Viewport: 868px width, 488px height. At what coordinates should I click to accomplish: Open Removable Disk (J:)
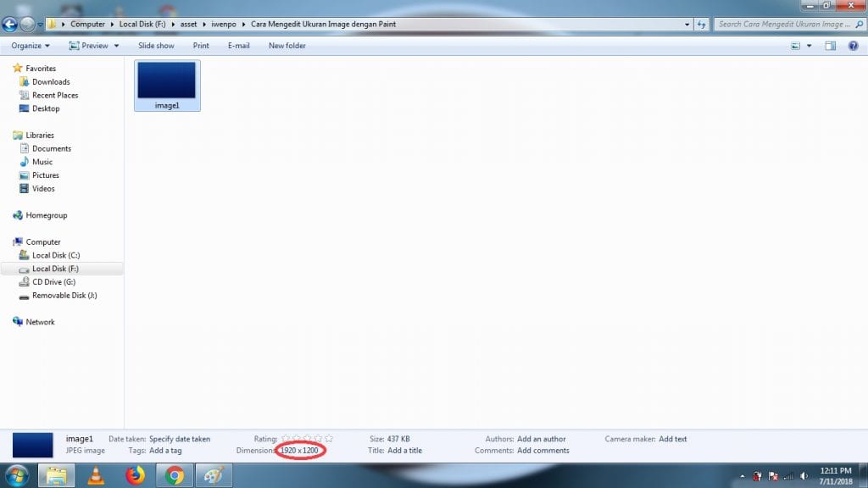point(64,295)
